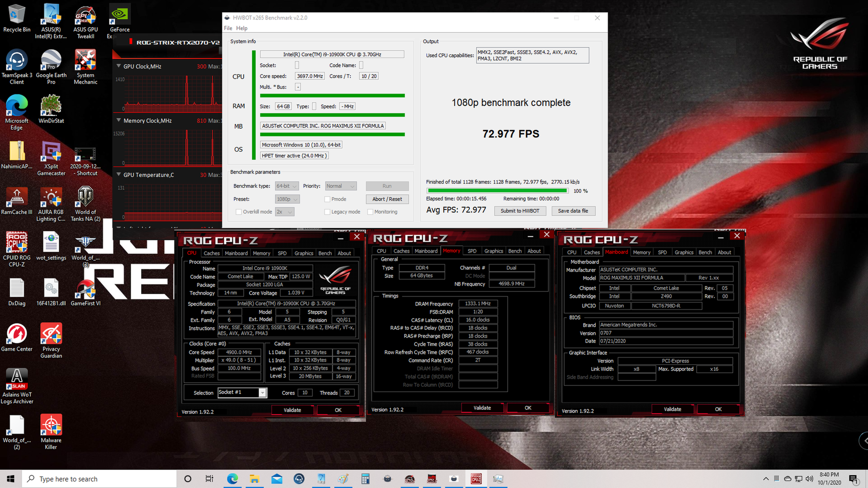Open Bench tab in left CPU-Z window
The width and height of the screenshot is (868, 488).
pos(325,253)
